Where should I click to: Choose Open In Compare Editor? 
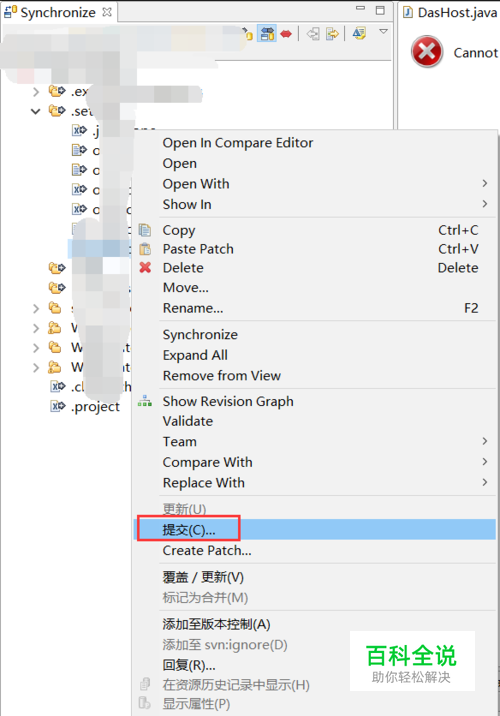[238, 143]
